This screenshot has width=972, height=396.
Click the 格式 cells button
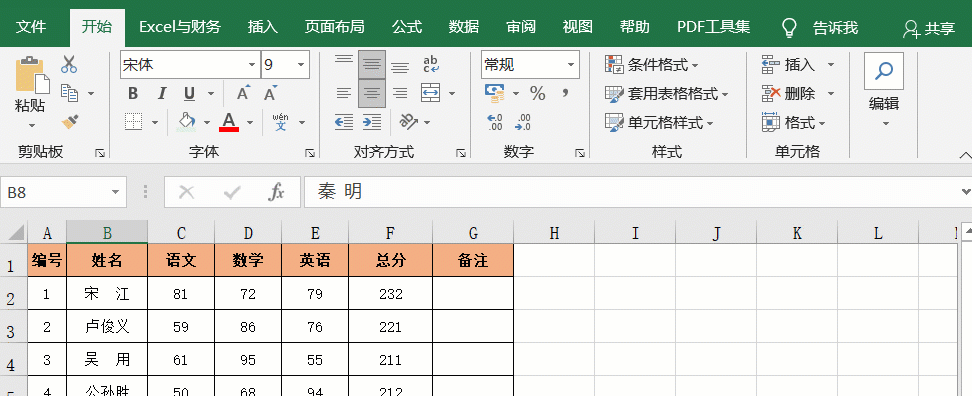tap(793, 122)
